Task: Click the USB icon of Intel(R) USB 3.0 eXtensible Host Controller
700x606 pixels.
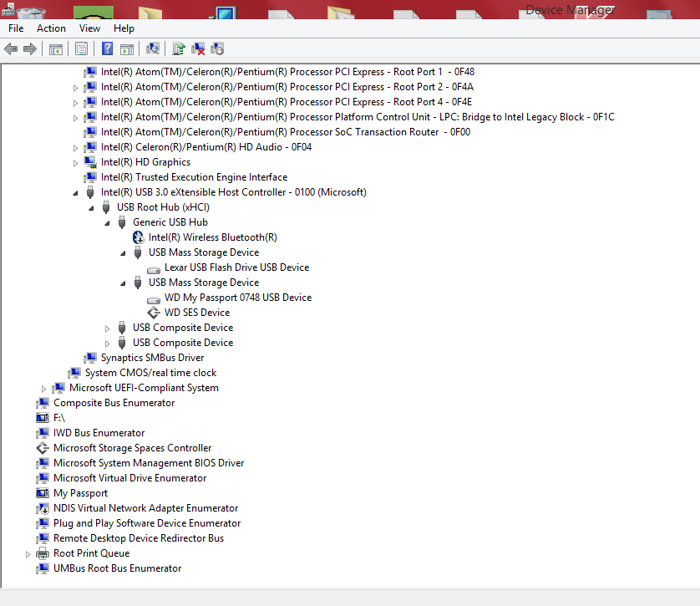Action: [x=90, y=192]
